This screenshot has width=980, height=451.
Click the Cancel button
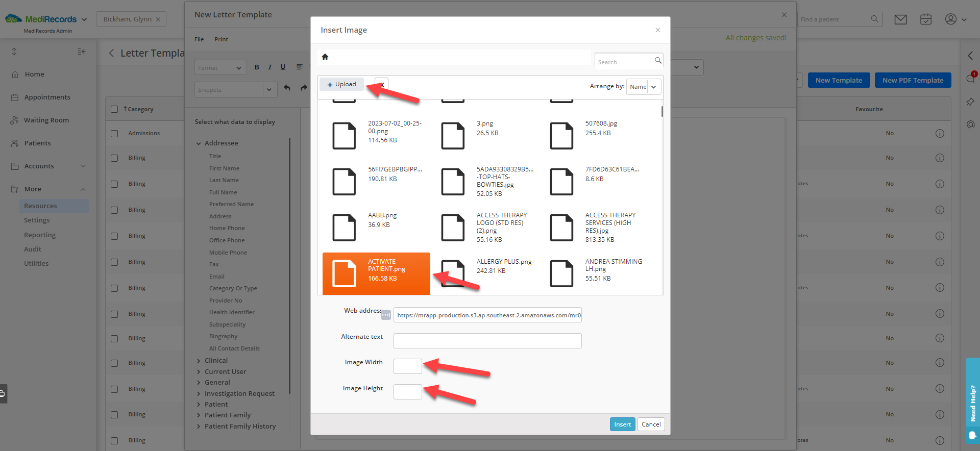point(651,424)
